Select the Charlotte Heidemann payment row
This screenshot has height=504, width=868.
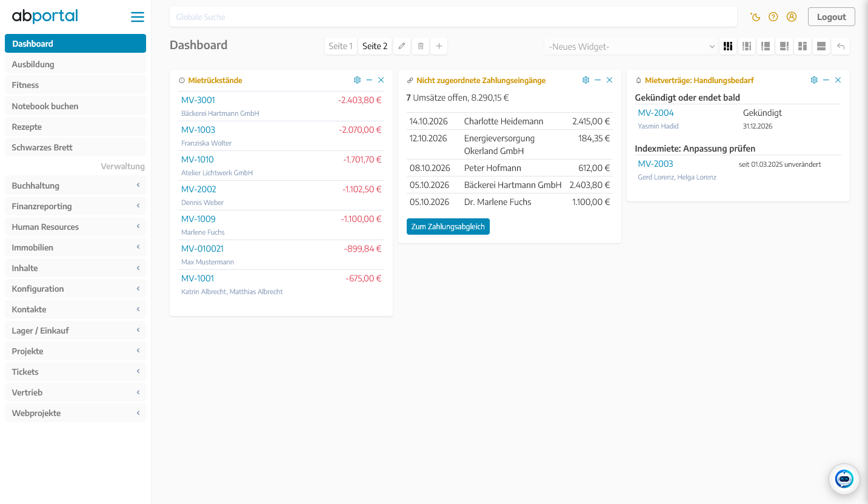click(x=510, y=121)
